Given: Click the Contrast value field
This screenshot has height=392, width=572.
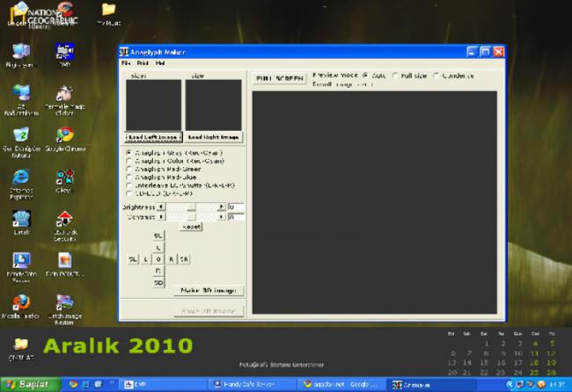Looking at the screenshot, I should point(236,217).
